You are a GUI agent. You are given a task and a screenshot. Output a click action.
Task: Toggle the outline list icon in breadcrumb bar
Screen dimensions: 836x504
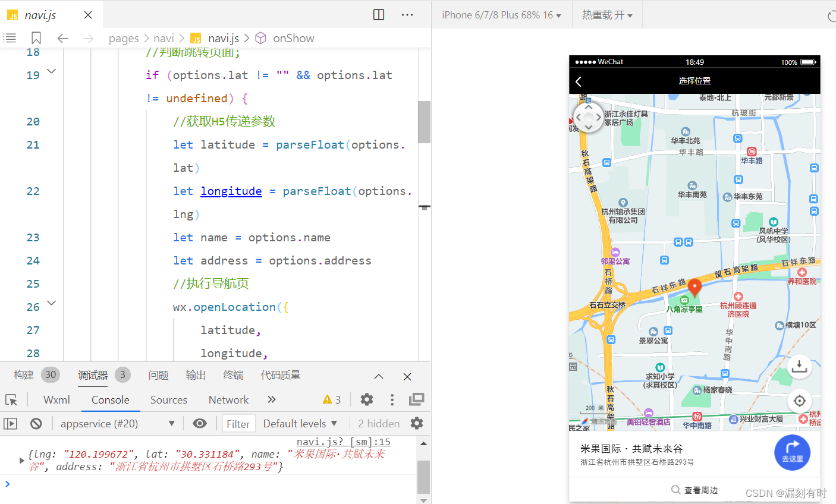tap(10, 38)
